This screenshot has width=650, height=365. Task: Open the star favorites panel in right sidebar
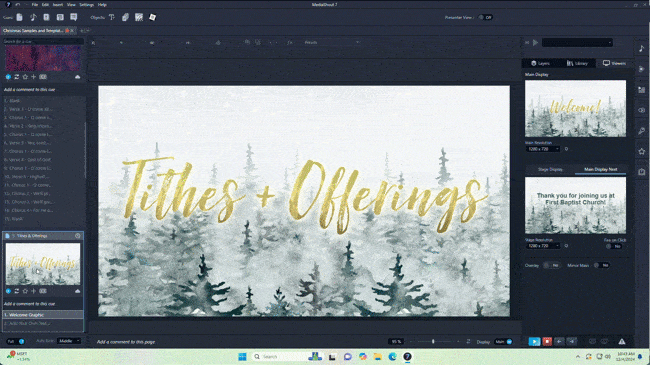641,151
